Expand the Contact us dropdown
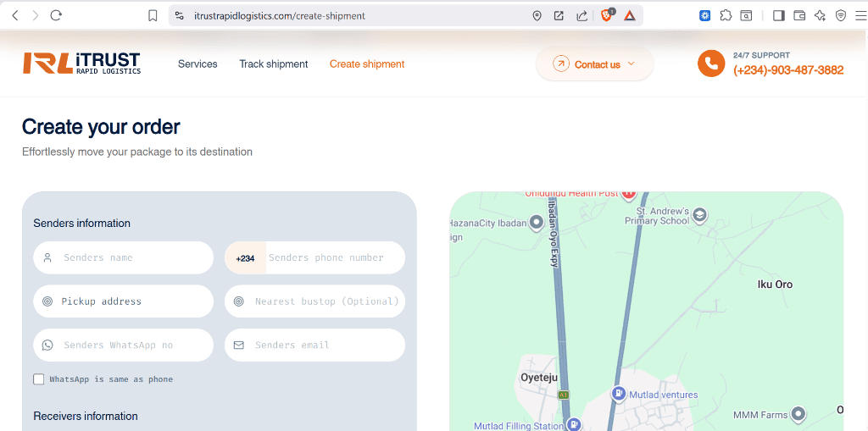This screenshot has width=868, height=431. point(595,64)
